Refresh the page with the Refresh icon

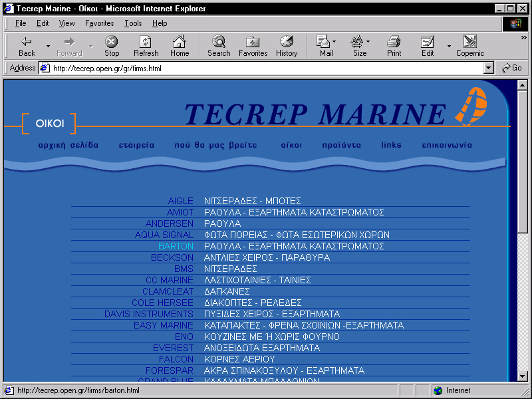point(146,42)
